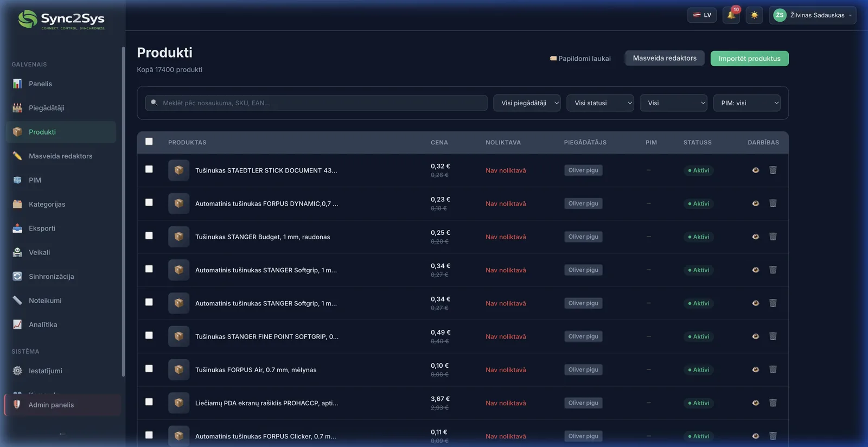Navigate to PIM page
868x447 pixels.
61,180
